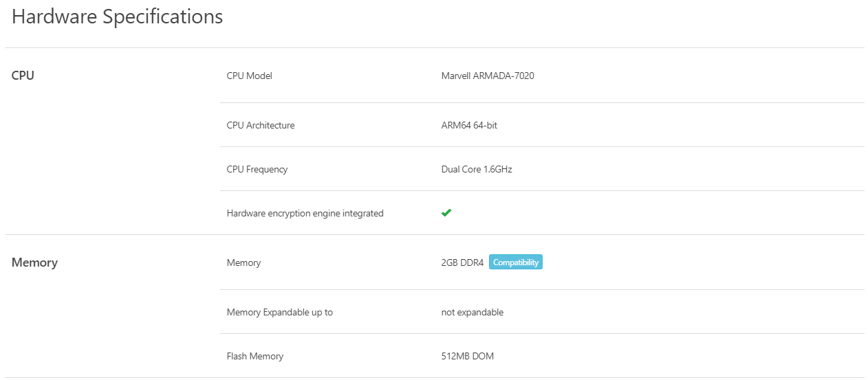The width and height of the screenshot is (868, 380).
Task: Select the Memory section heading
Action: (x=34, y=262)
